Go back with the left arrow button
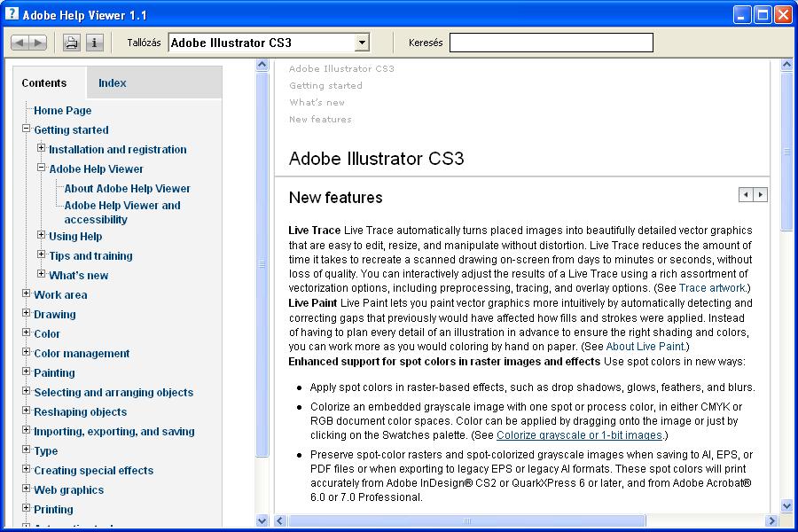 20,43
